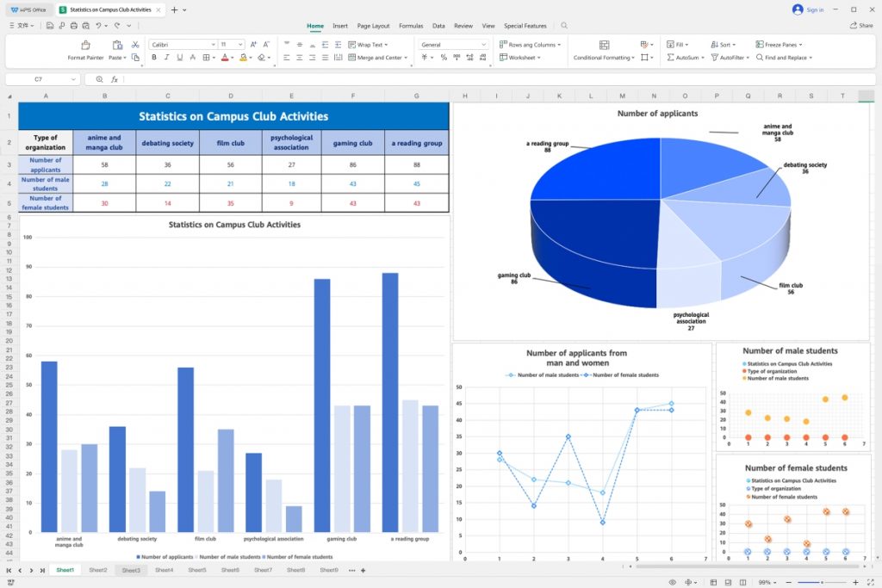
Task: Open the Calibri font name dropdown
Action: [182, 45]
